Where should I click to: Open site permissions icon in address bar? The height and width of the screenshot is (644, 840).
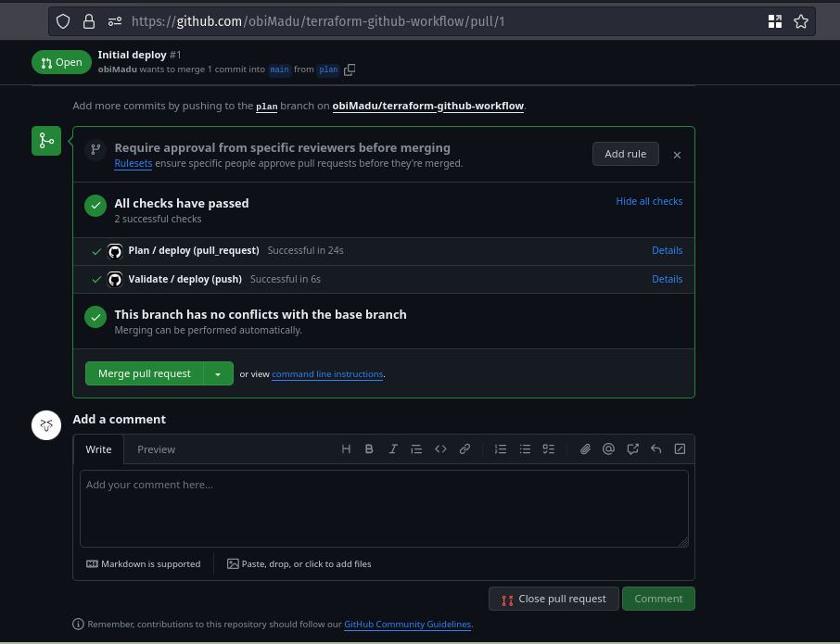(x=115, y=21)
